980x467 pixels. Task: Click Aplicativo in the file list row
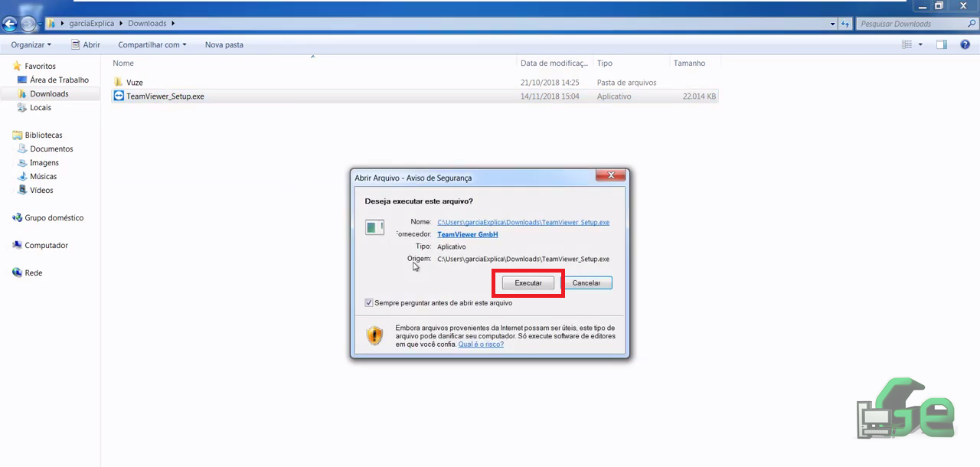click(x=614, y=96)
